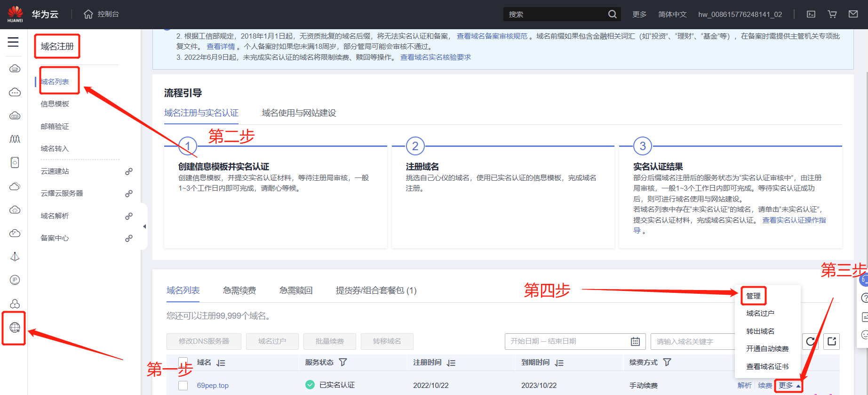The image size is (868, 395).
Task: Open the hamburger menu in left sidebar
Action: (x=13, y=42)
